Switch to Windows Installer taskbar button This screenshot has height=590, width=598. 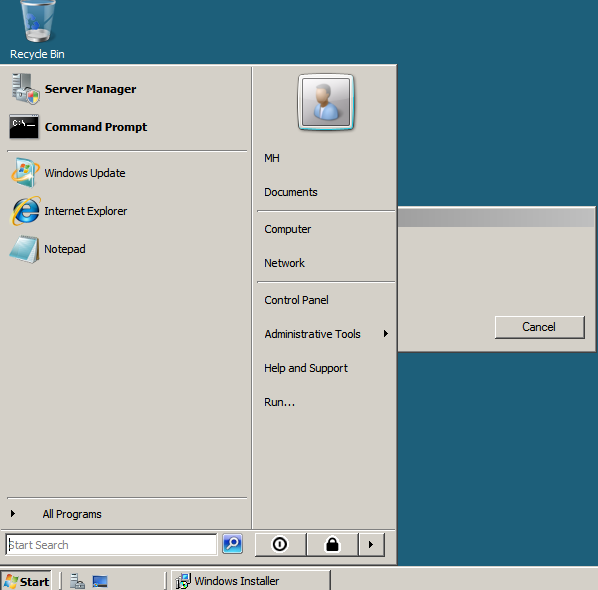coord(251,581)
